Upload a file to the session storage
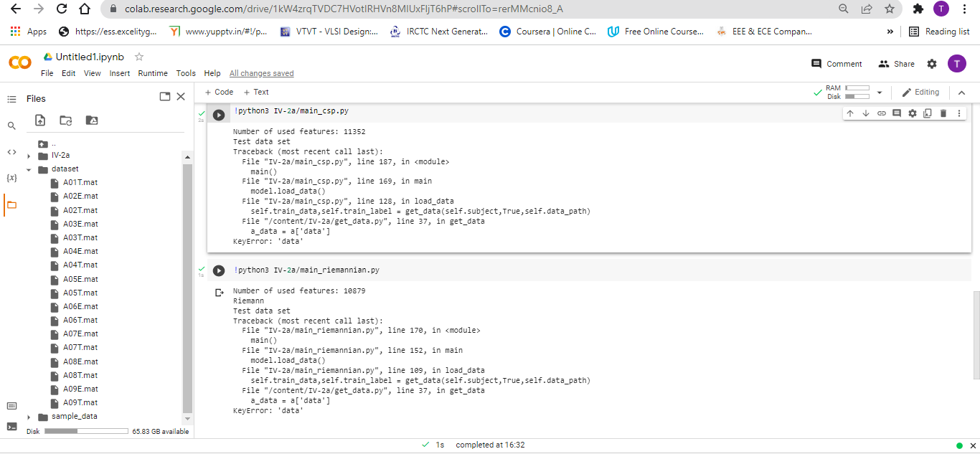980x454 pixels. pyautogui.click(x=38, y=120)
